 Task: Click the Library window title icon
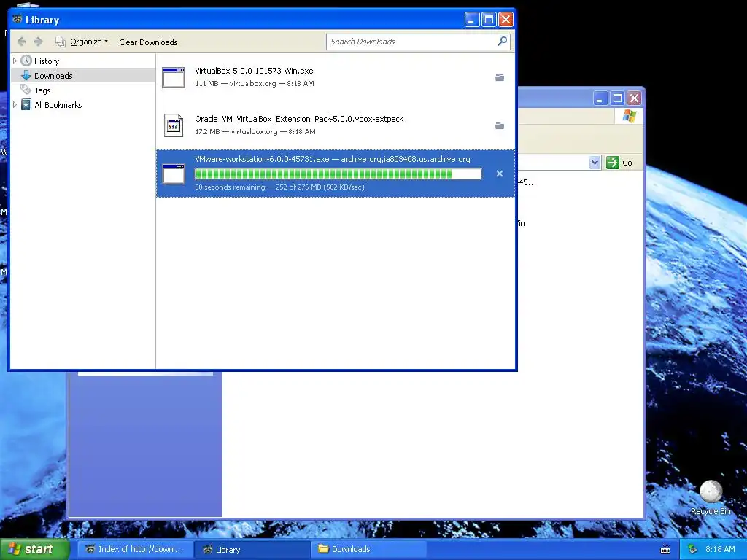18,20
